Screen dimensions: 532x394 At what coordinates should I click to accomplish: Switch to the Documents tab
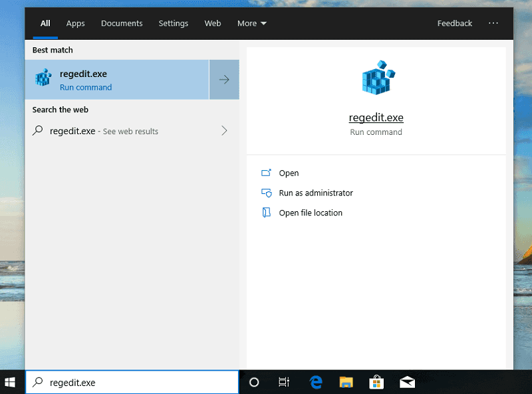tap(122, 23)
